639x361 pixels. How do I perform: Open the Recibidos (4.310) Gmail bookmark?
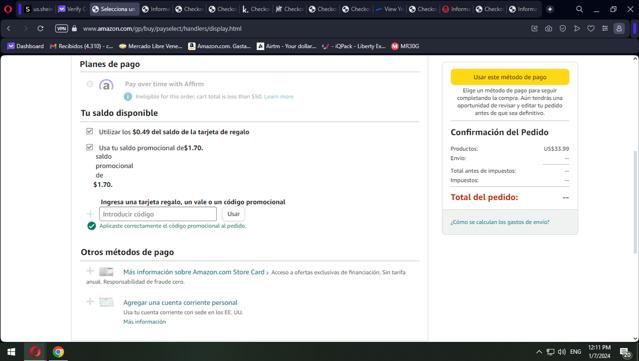pos(81,46)
